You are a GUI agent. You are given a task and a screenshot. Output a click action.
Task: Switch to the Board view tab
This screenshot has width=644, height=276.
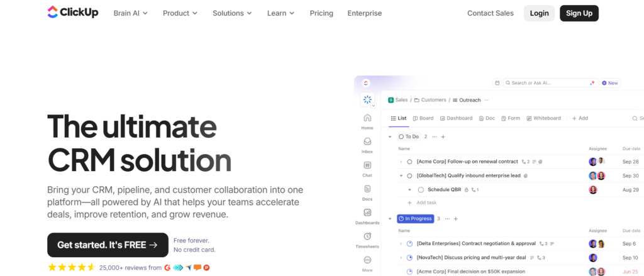click(x=423, y=118)
